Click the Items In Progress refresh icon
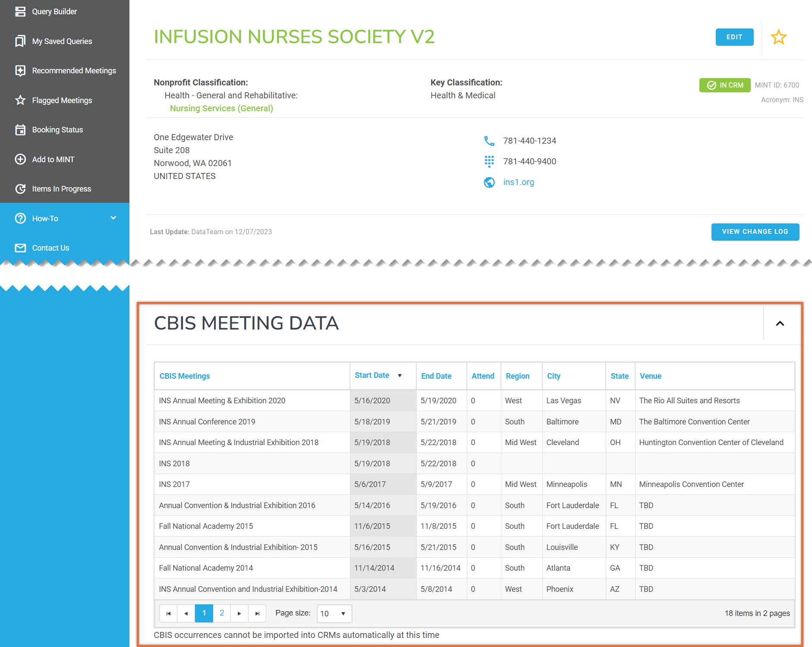The image size is (812, 647). [20, 189]
